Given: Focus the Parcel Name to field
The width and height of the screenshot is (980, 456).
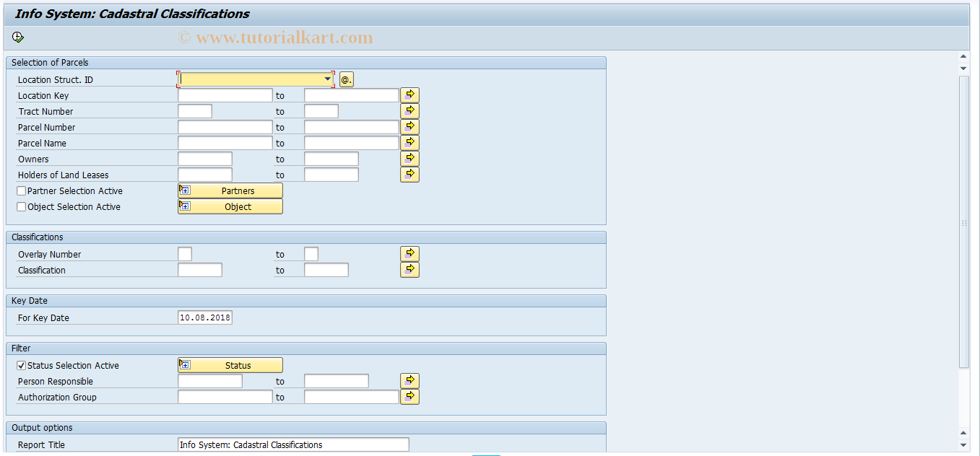Looking at the screenshot, I should (x=352, y=143).
